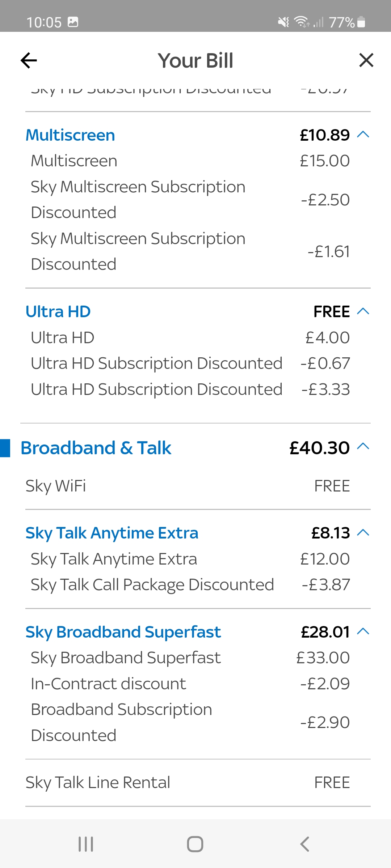Collapse the Broadband & Talk section chevron
Screen dimensions: 391x868
(363, 447)
